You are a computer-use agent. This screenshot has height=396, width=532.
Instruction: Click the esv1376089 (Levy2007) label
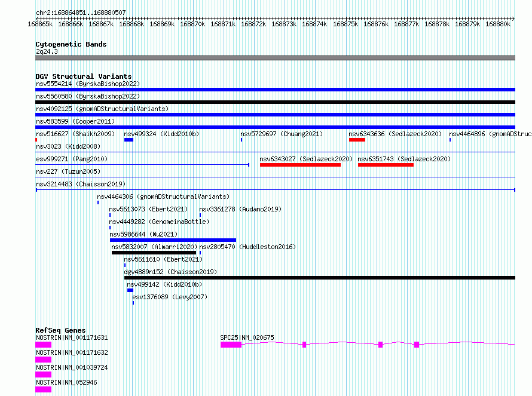pos(170,297)
